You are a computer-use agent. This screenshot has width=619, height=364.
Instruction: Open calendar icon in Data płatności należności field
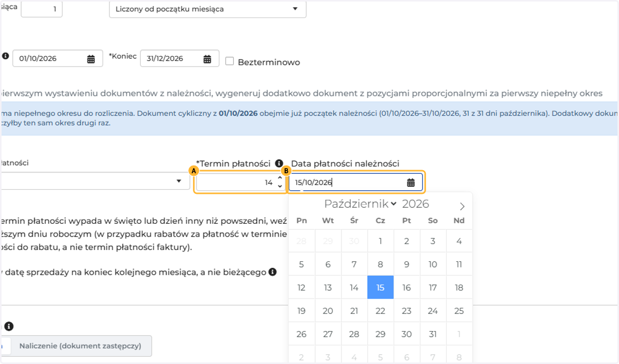[411, 183]
